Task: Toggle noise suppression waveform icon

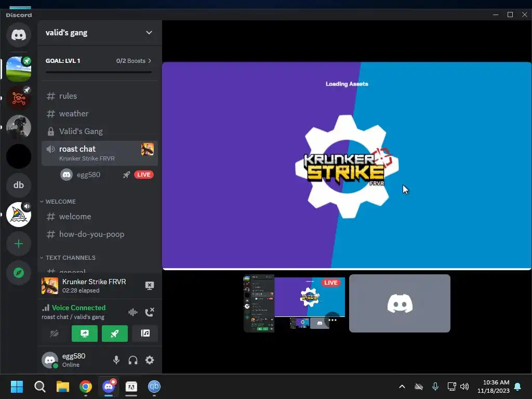Action: coord(132,312)
